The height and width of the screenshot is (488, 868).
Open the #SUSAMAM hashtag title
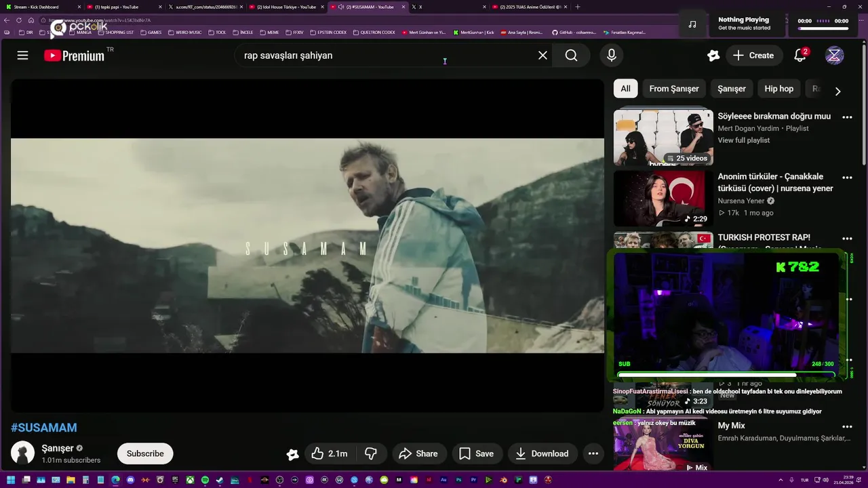[44, 428]
